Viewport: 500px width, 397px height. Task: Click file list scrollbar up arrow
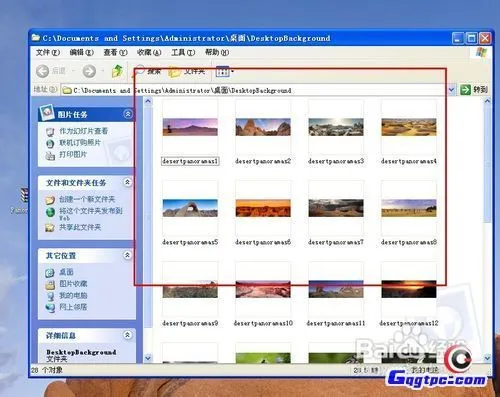pos(487,101)
